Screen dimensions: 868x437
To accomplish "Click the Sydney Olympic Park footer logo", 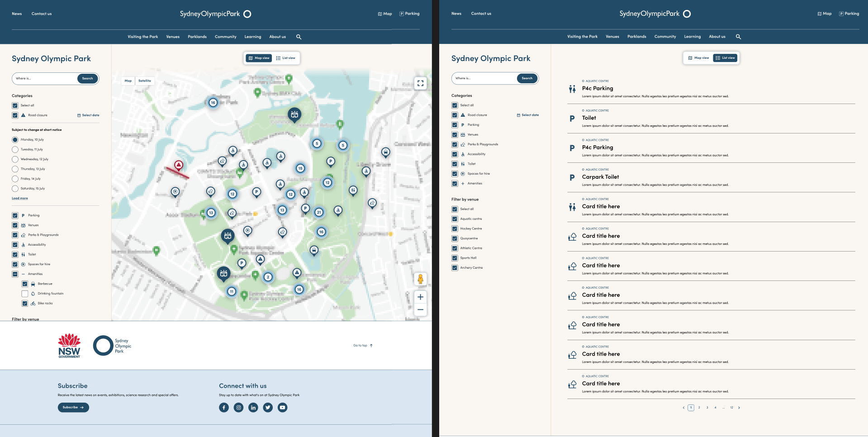I will coord(112,346).
